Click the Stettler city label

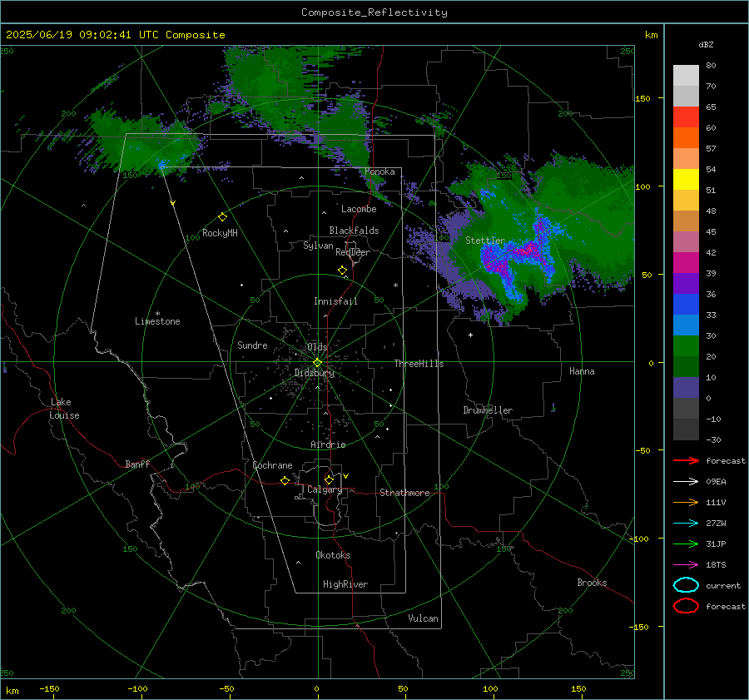[485, 241]
